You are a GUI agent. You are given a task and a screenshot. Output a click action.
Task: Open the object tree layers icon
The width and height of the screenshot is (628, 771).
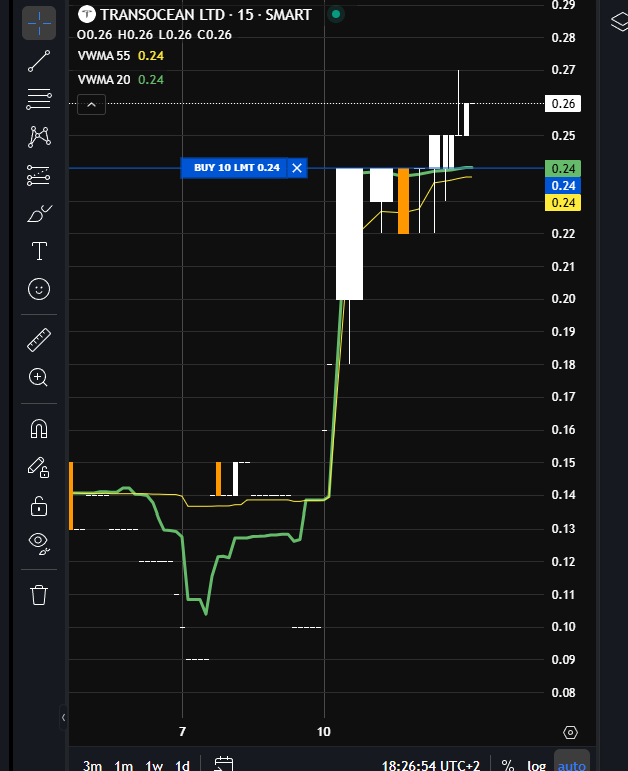(619, 22)
